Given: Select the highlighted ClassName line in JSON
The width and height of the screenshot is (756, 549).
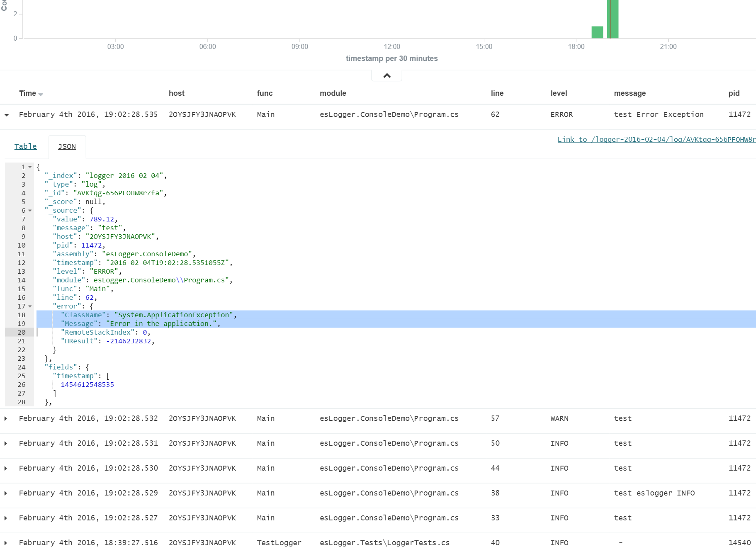Looking at the screenshot, I should [149, 315].
